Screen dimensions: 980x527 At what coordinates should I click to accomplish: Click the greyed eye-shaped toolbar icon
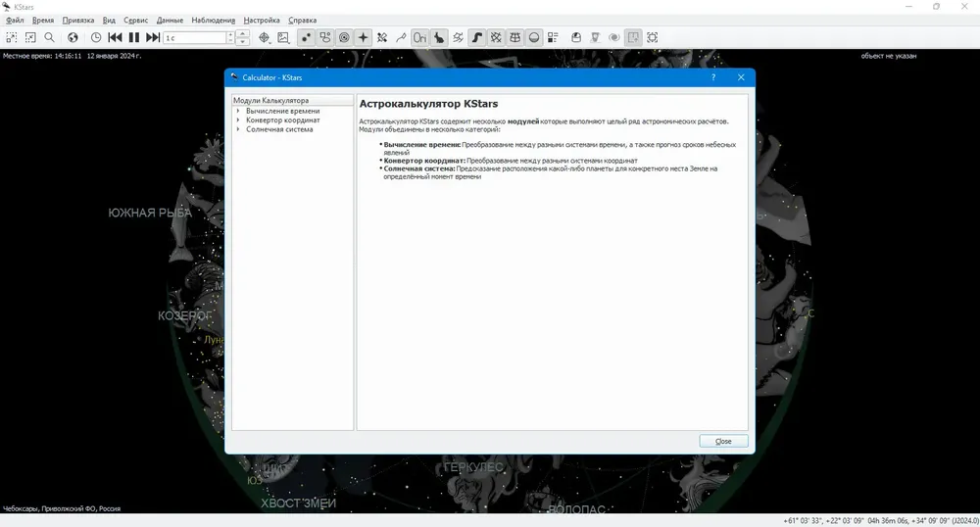614,37
